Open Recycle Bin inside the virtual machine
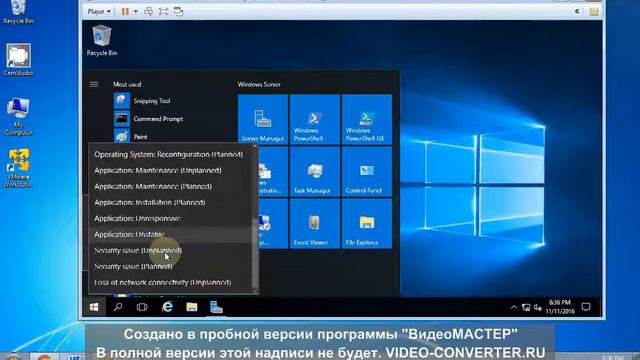640x360 pixels. [102, 40]
